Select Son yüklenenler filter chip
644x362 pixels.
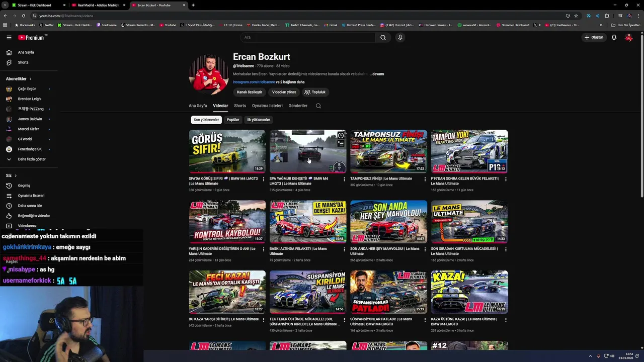(206, 120)
